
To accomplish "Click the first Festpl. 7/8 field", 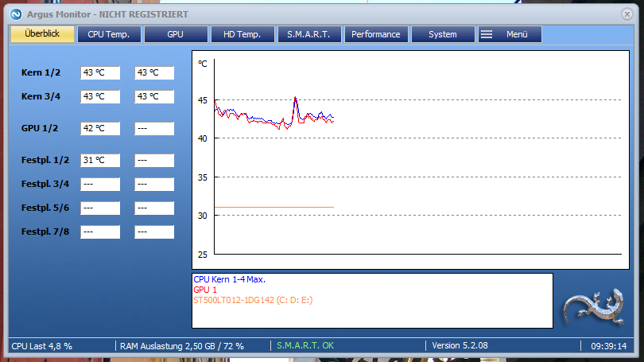I will pyautogui.click(x=100, y=232).
